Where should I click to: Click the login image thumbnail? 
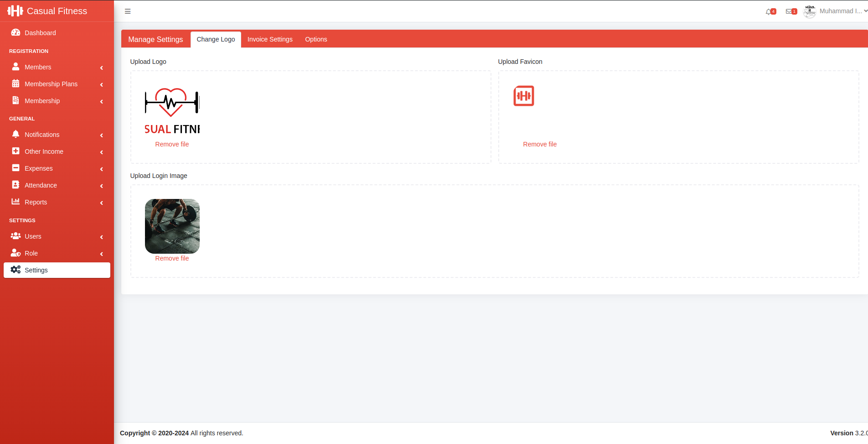(x=172, y=226)
